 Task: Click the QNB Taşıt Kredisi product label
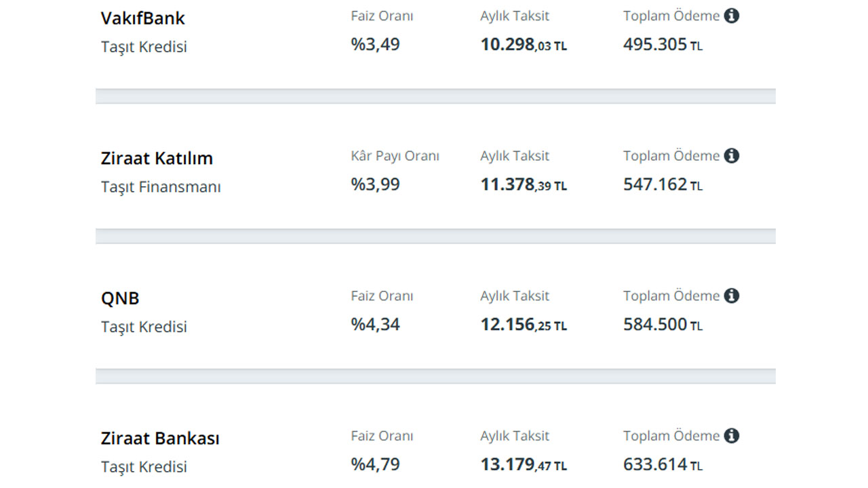pos(144,327)
